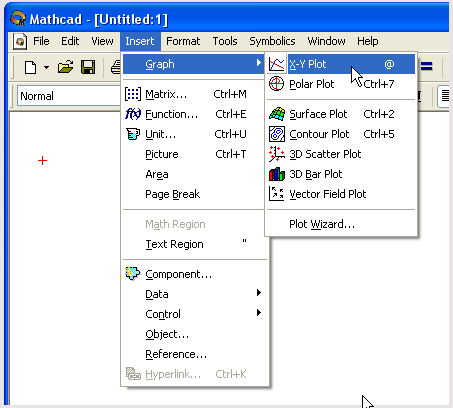The image size is (453, 408).
Task: Click the Polar Plot icon
Action: point(277,84)
